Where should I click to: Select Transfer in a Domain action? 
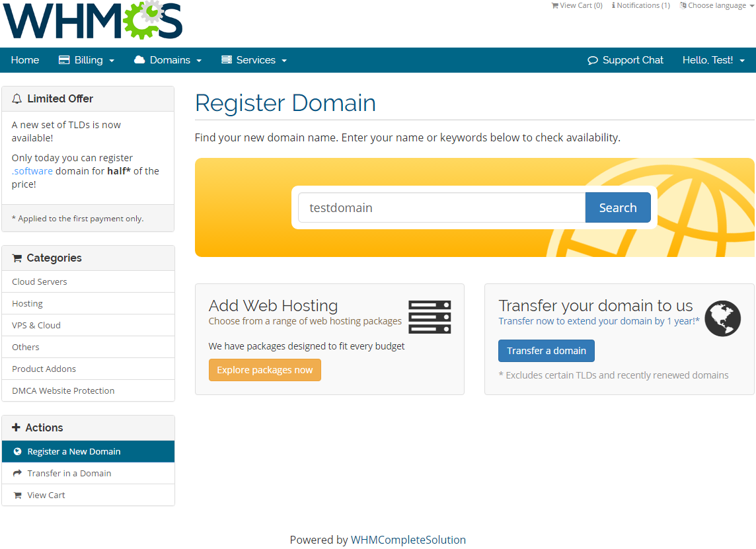(69, 473)
